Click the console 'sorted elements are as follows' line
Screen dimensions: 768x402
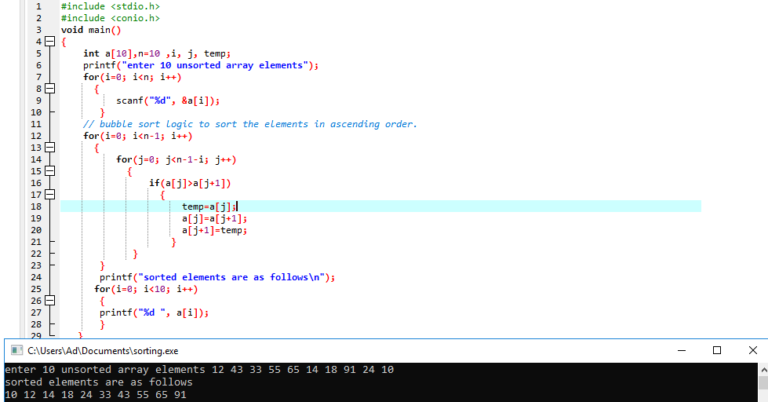pos(98,382)
